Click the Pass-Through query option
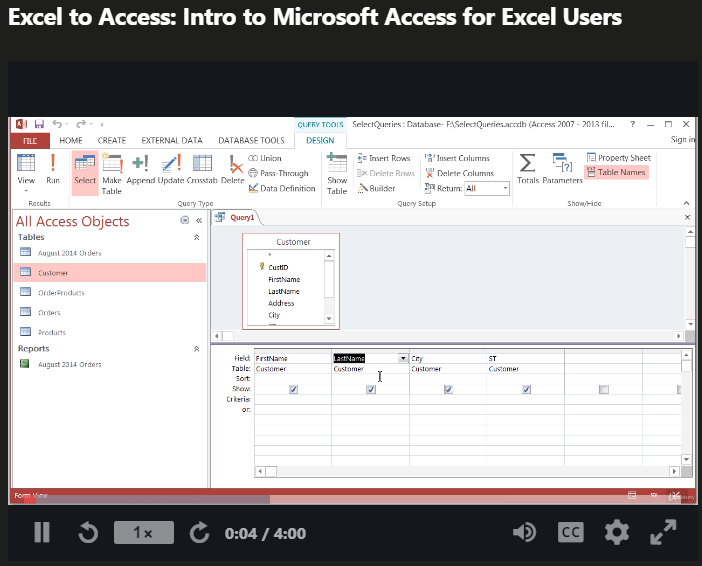 pyautogui.click(x=278, y=173)
